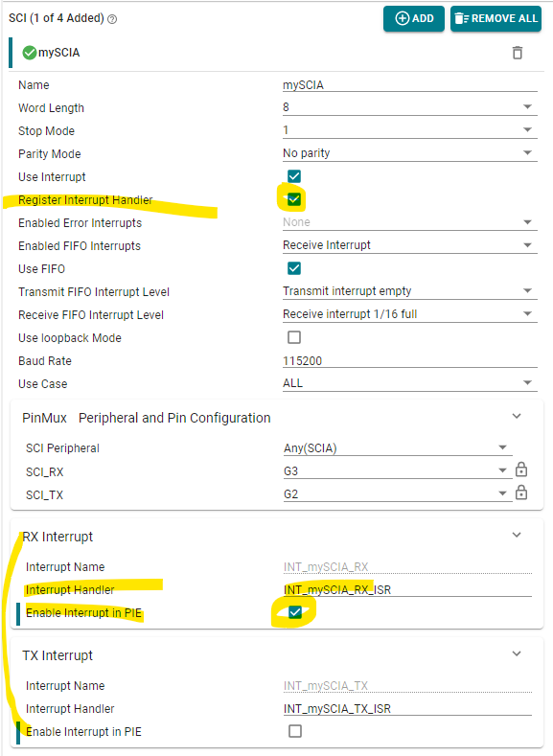Toggle RX Enable Interrupt in PIE checkbox
This screenshot has width=553, height=756.
(295, 612)
